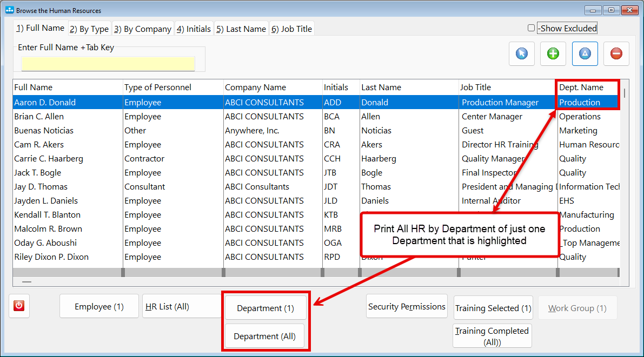The width and height of the screenshot is (644, 357).
Task: Select the Jay D. Thomas row
Action: (x=315, y=187)
